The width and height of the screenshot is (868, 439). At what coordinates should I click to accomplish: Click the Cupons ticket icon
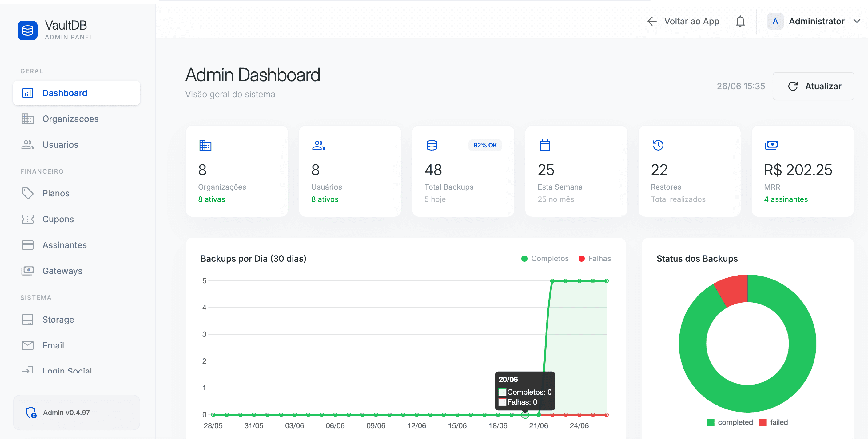[28, 219]
